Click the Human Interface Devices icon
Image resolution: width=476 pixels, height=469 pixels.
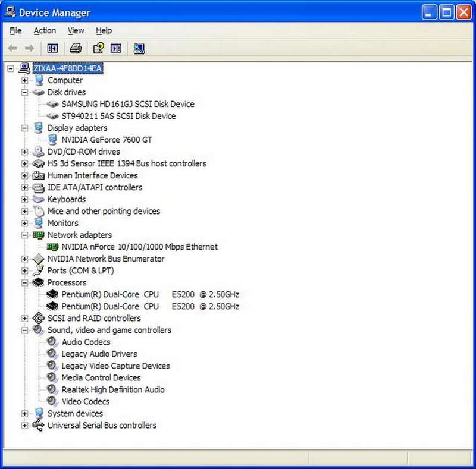point(39,175)
